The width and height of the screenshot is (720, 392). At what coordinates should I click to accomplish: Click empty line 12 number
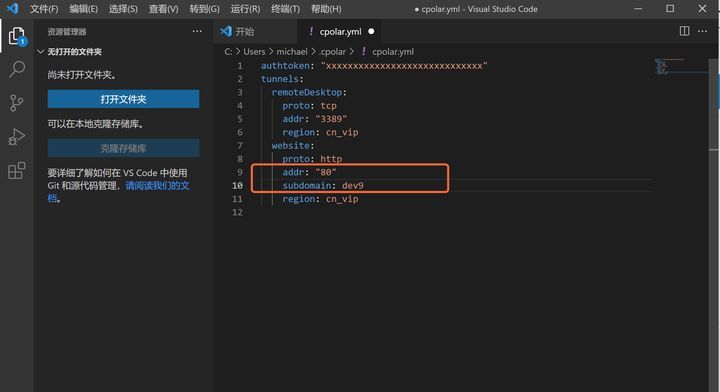(237, 212)
